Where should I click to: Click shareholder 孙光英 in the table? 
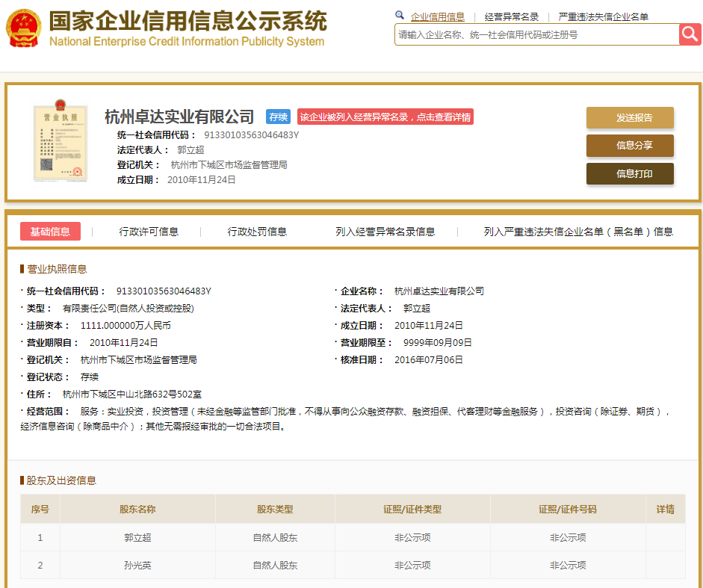(x=137, y=566)
